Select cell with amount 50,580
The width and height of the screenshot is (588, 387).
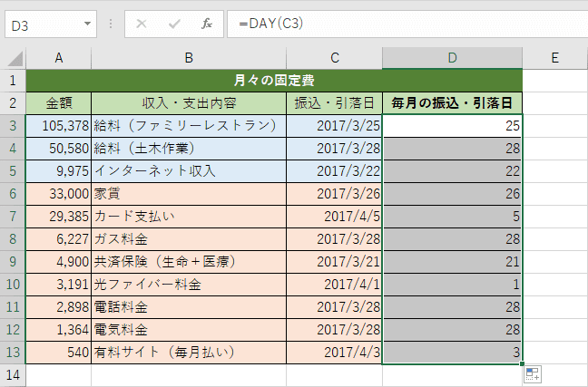(x=58, y=149)
